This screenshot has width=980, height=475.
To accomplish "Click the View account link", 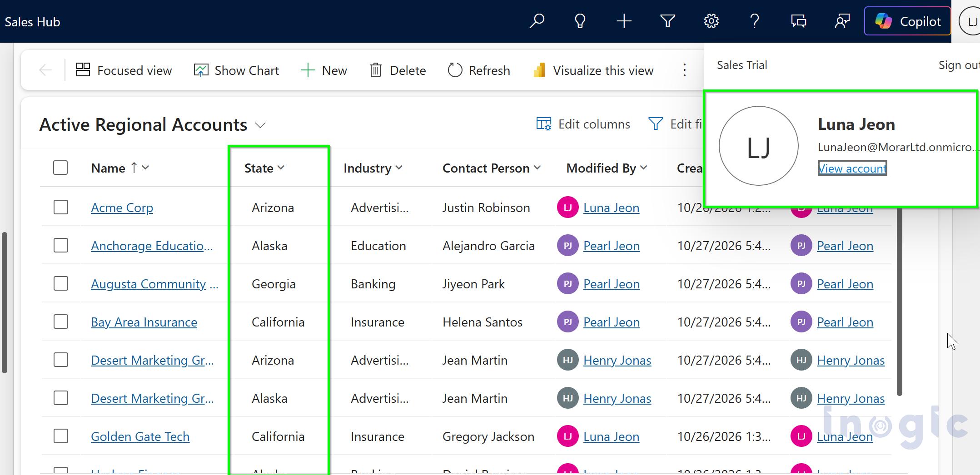I will [852, 168].
